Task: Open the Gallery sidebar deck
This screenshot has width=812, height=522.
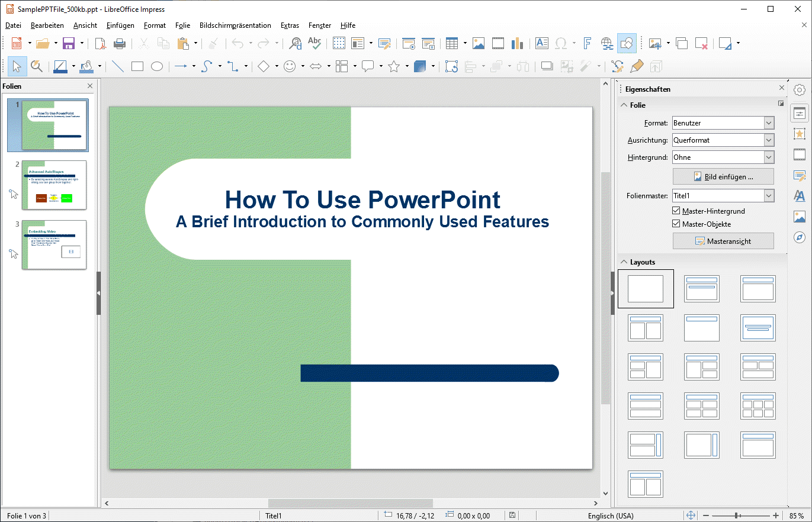Action: [800, 217]
